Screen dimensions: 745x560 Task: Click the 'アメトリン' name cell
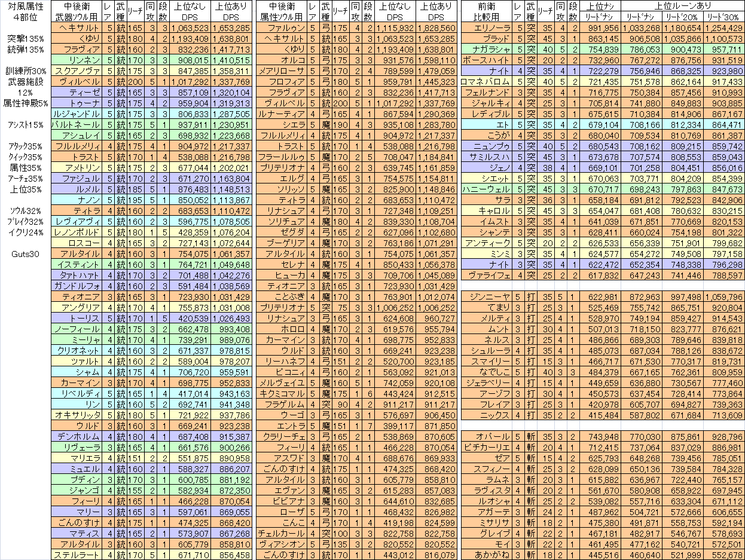click(x=76, y=167)
